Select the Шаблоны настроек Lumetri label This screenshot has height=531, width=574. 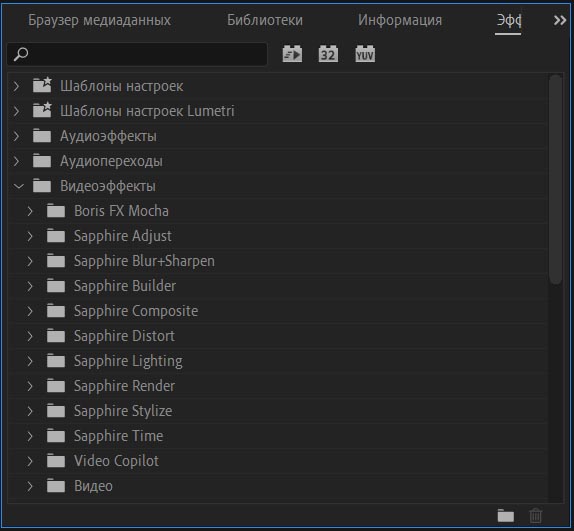147,111
